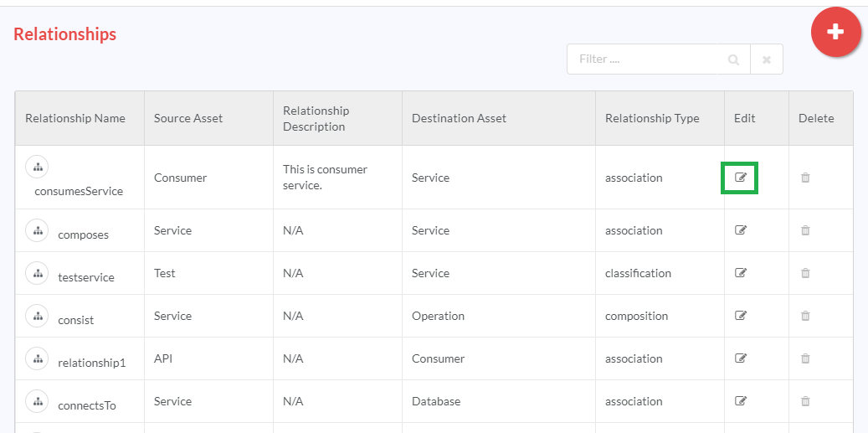Delete the consumesService relationship
The width and height of the screenshot is (868, 433).
click(805, 178)
